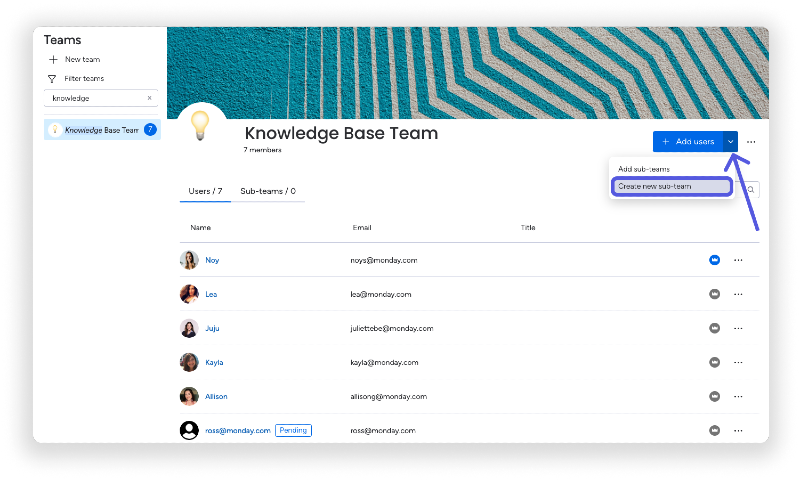The height and width of the screenshot is (480, 800).
Task: Click the 7 members count text
Action: pyautogui.click(x=262, y=150)
